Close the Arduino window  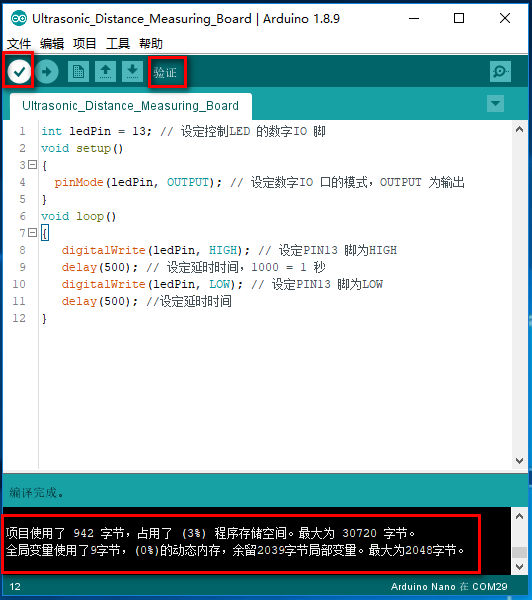click(505, 18)
